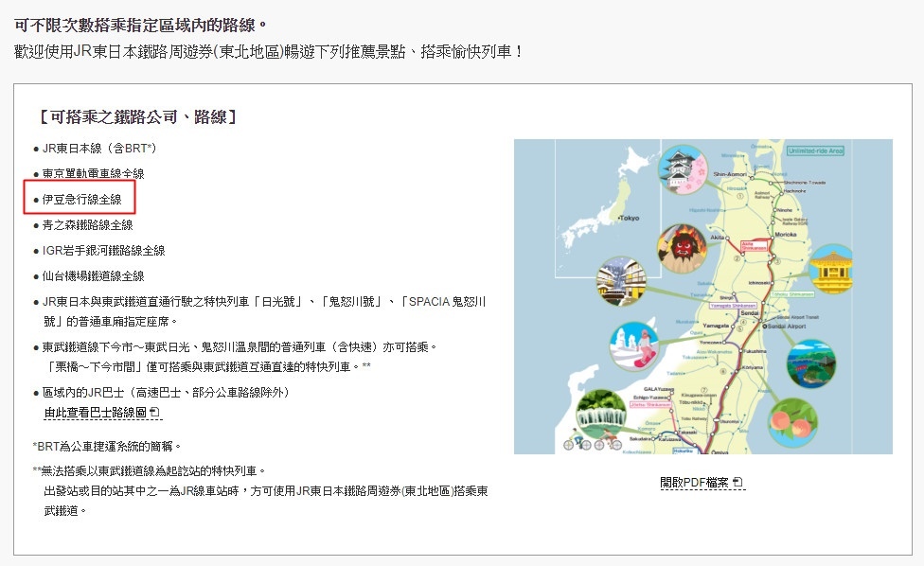Click the list item "東京單軌電車線全線"
The height and width of the screenshot is (566, 924).
(93, 174)
